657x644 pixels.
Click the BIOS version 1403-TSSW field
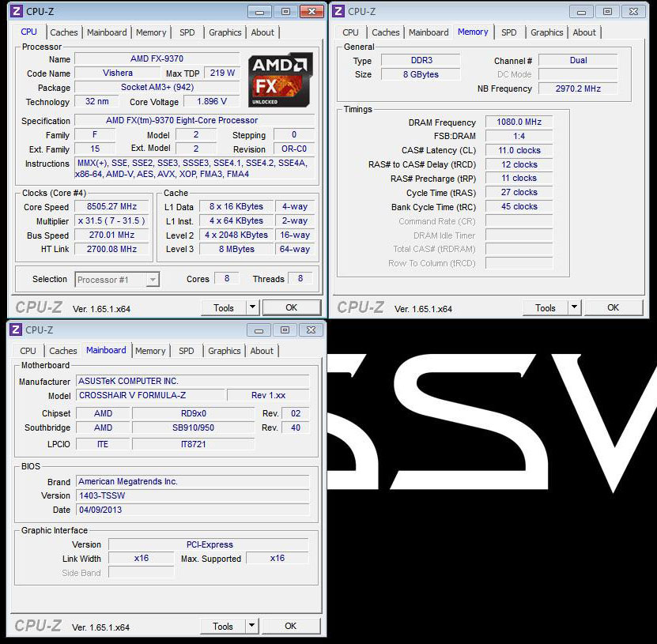click(x=192, y=495)
